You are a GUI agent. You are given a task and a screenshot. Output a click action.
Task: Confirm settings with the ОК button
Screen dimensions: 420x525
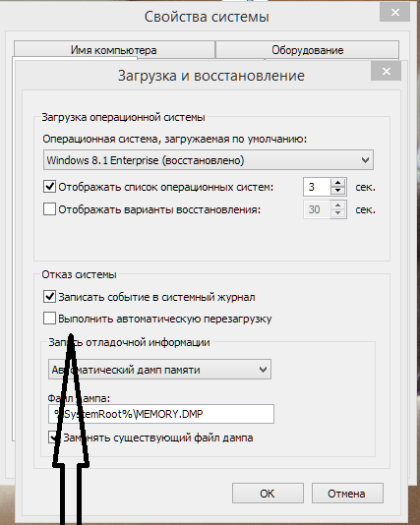tap(268, 494)
